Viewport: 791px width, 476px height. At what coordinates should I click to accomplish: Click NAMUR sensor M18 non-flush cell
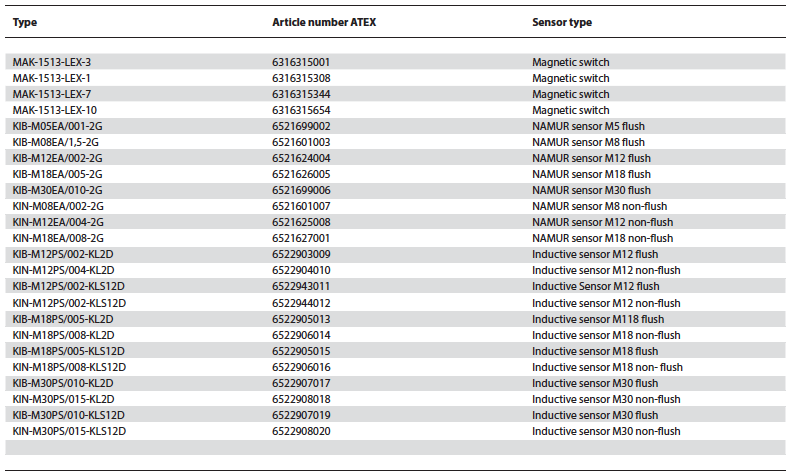(602, 238)
